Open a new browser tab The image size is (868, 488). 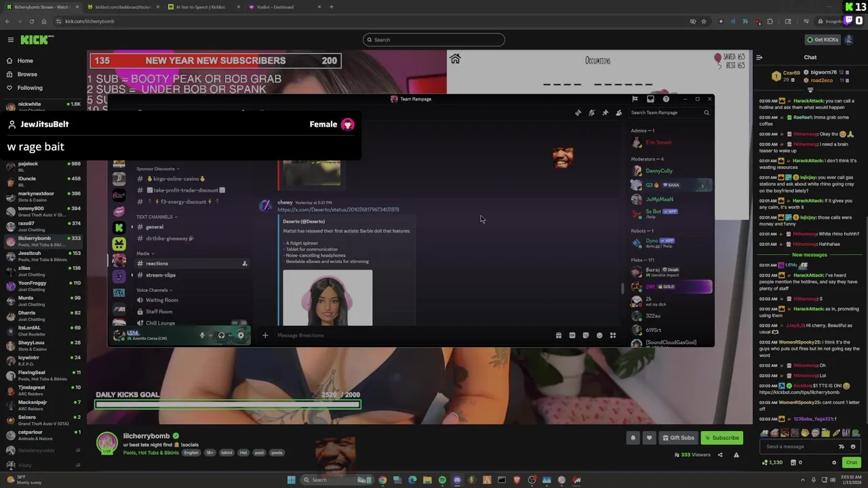point(331,7)
